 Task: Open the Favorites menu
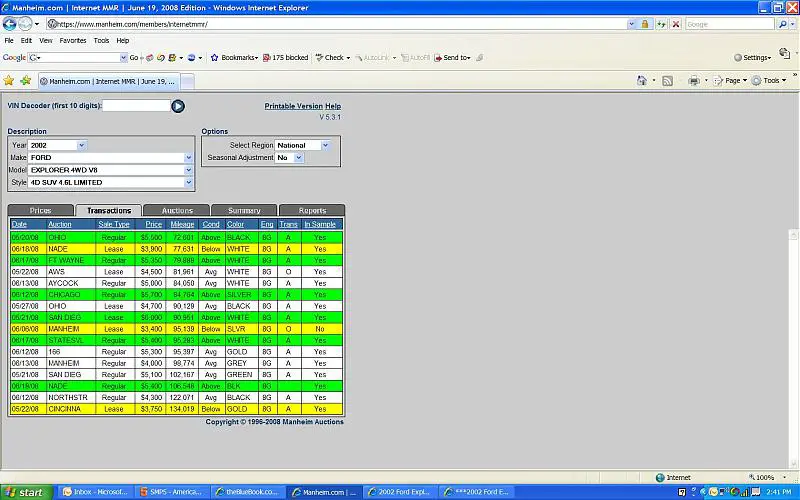click(72, 40)
